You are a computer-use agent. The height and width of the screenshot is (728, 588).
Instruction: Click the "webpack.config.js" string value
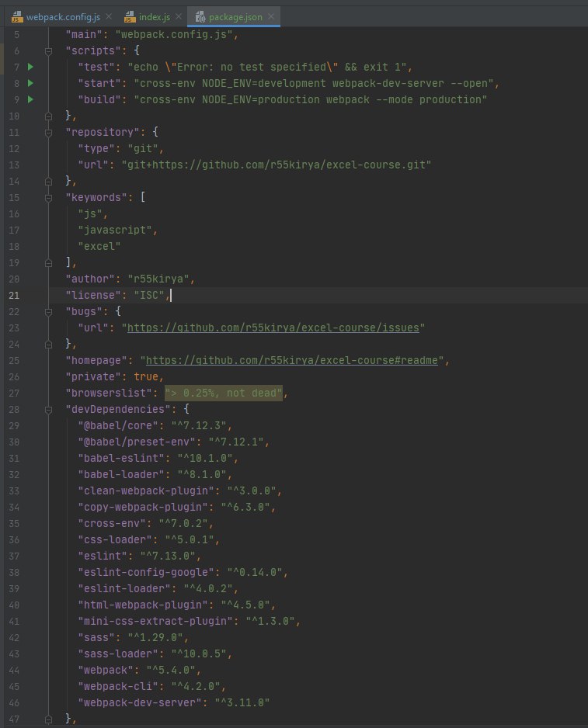pyautogui.click(x=174, y=34)
